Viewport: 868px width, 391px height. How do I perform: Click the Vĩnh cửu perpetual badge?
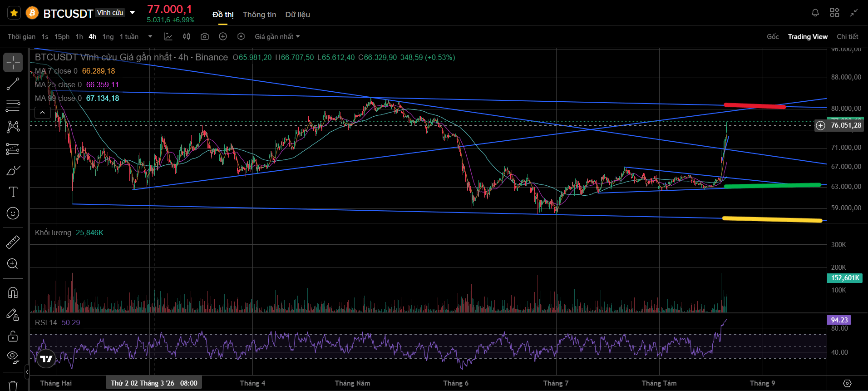tap(110, 13)
